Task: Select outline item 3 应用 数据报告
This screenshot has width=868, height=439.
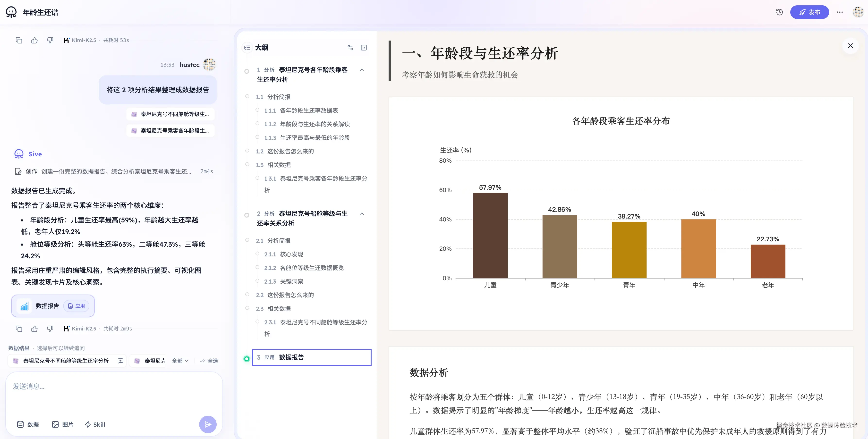Action: click(x=312, y=357)
